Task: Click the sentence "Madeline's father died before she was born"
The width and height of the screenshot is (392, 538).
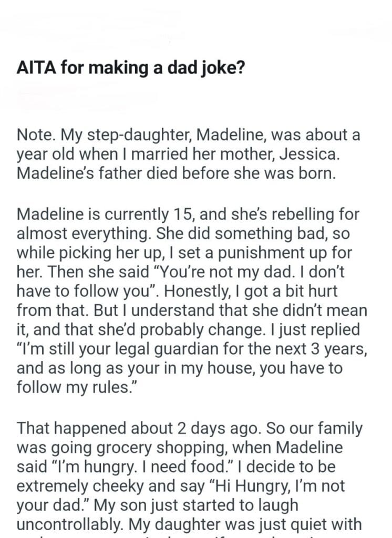Action: point(176,173)
